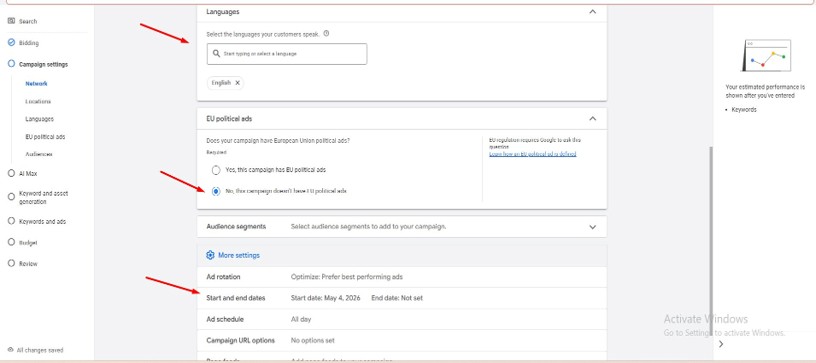Image resolution: width=816 pixels, height=363 pixels.
Task: Open the Ad rotation setting row
Action: 402,277
